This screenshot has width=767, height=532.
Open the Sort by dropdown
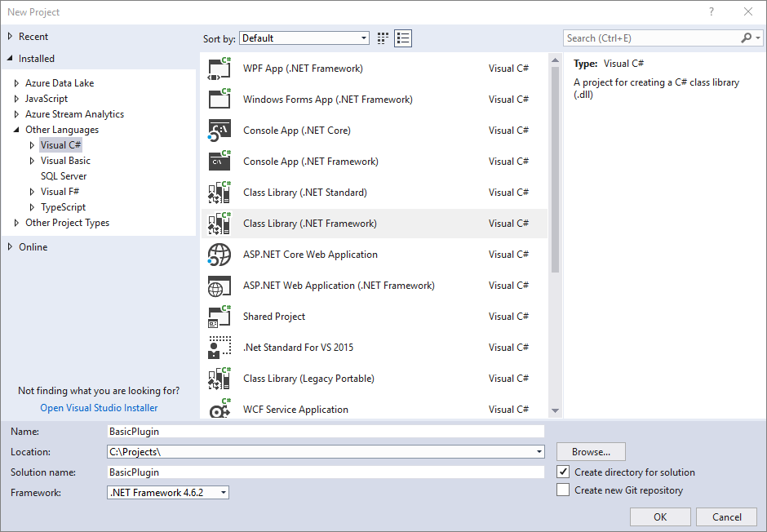365,38
